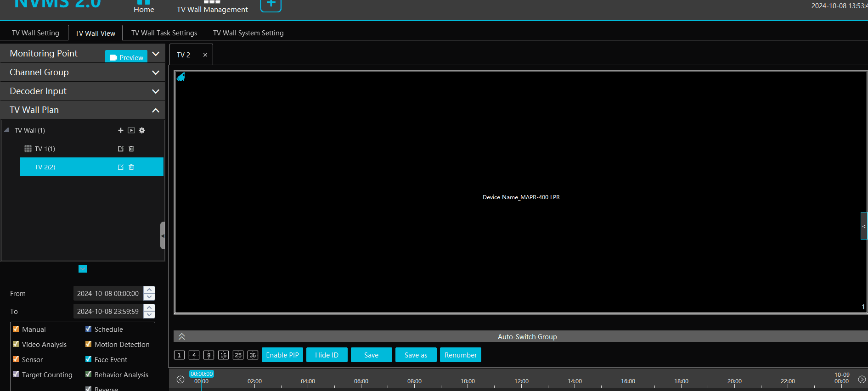Collapse the TV Wall Plan section
Viewport: 868px width, 391px height.
156,110
